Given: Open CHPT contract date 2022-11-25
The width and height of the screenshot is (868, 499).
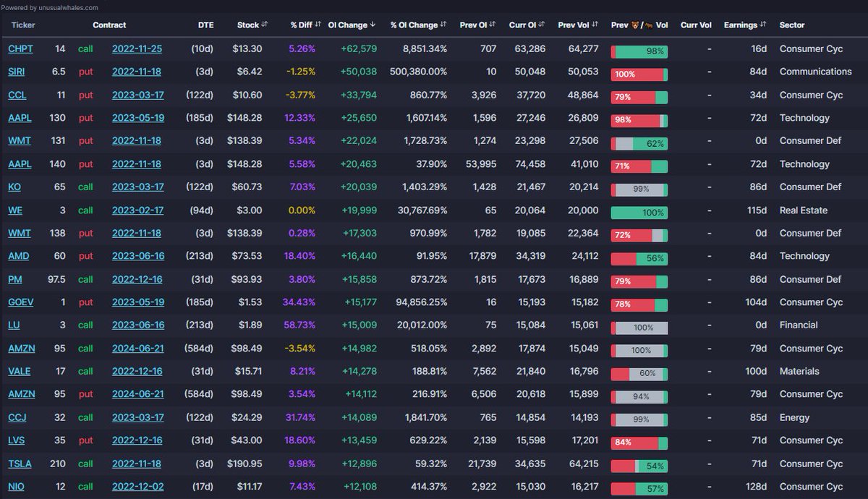Looking at the screenshot, I should point(138,48).
